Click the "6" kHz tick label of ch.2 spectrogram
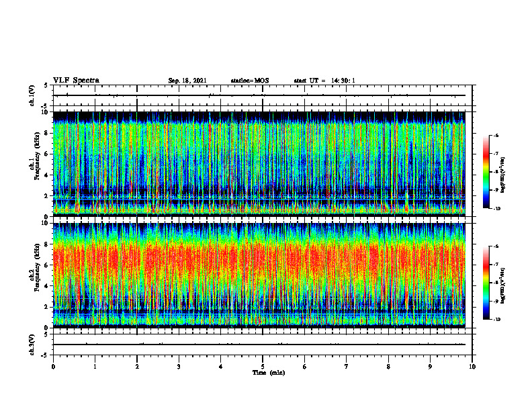This screenshot has width=532, height=411. (x=47, y=265)
